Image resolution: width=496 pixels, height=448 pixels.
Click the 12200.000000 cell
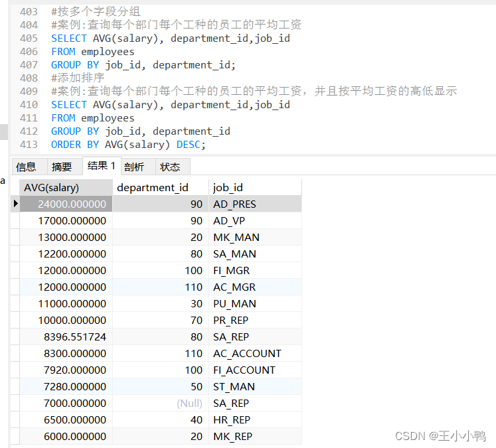tap(66, 254)
